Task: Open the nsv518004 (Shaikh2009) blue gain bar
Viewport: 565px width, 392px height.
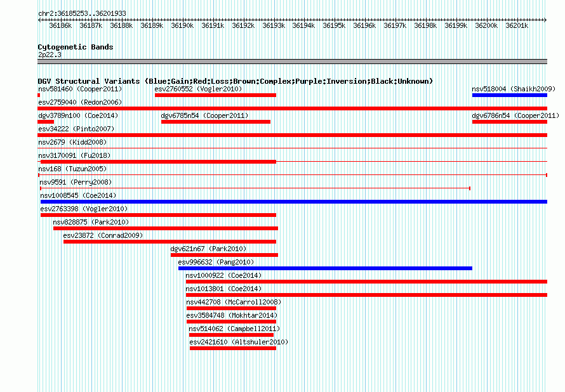Action: tap(510, 95)
